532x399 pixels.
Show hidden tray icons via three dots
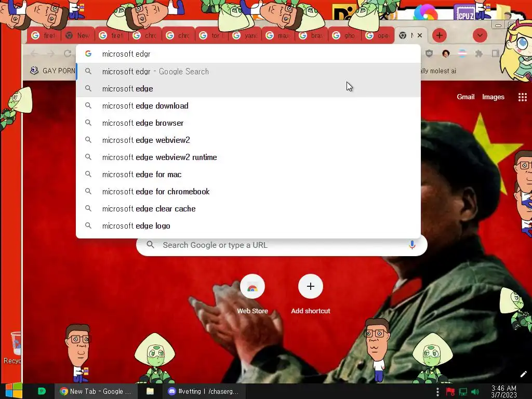437,392
